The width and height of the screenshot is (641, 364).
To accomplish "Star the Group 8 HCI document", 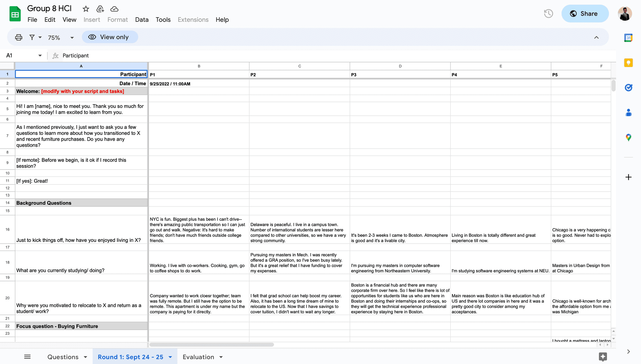I will click(x=86, y=9).
